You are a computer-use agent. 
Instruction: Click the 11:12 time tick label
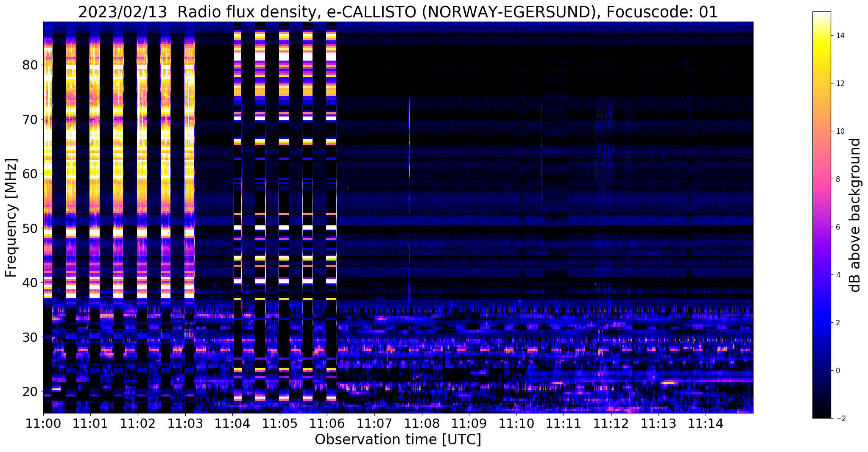pos(611,424)
